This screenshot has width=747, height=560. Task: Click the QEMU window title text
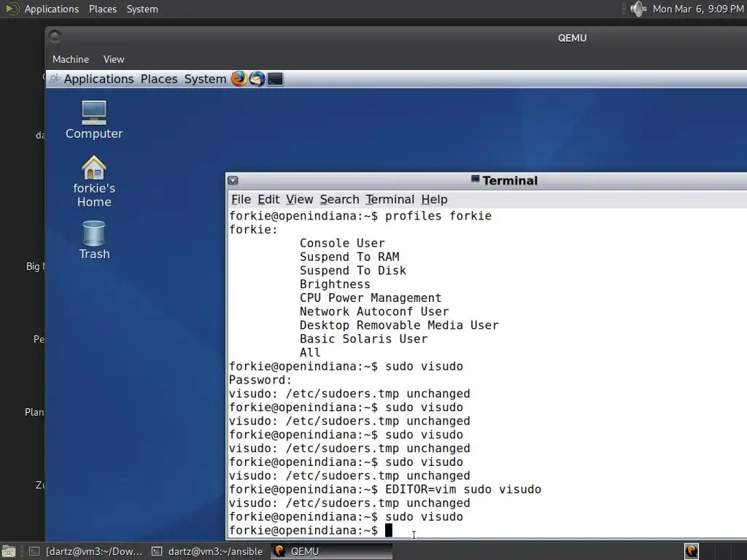pos(572,38)
